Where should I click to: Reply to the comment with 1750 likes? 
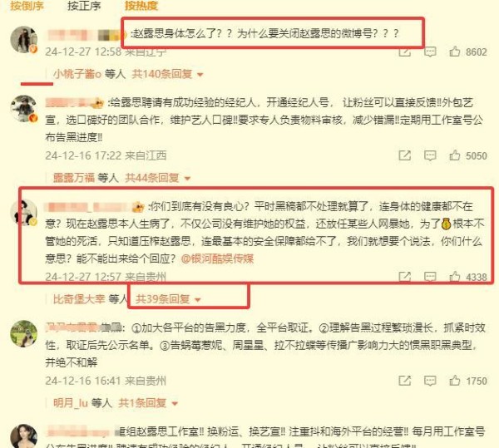[430, 381]
